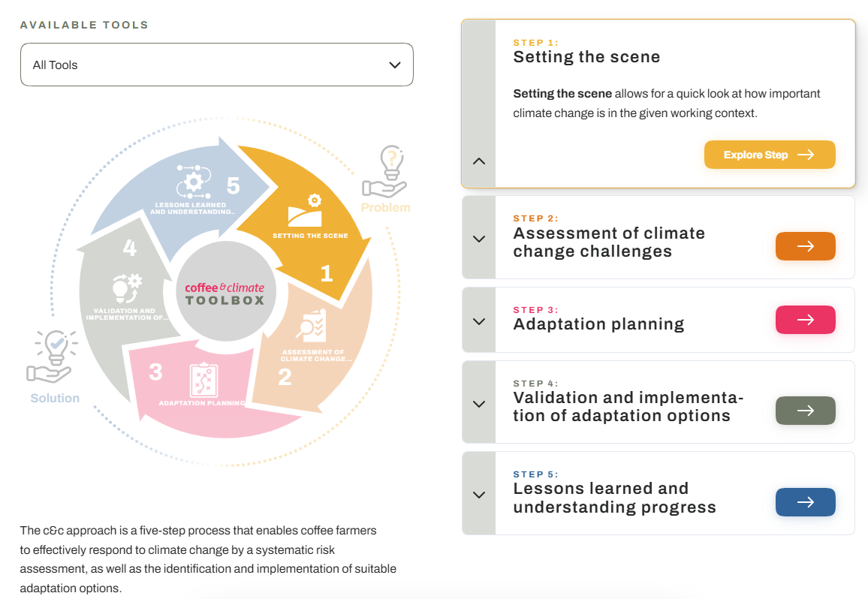Expand Step 4 Validation chevron
Screen dimensions: 868x599
[x=479, y=404]
